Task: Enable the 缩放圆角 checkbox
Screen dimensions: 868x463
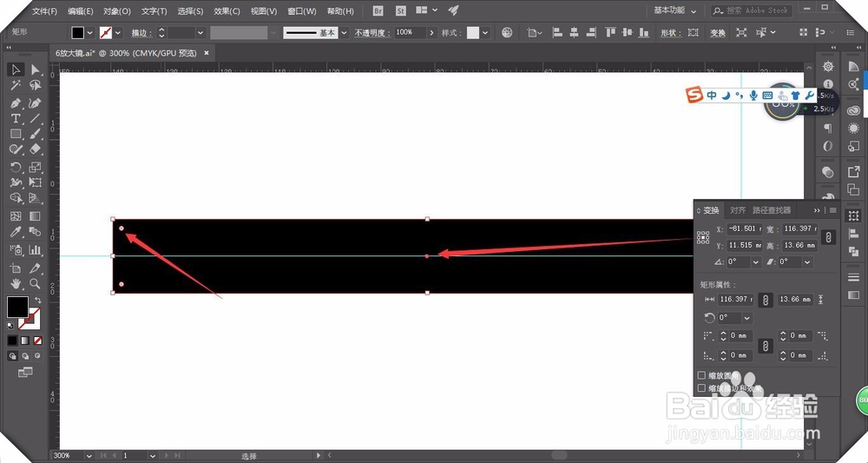Action: click(701, 375)
